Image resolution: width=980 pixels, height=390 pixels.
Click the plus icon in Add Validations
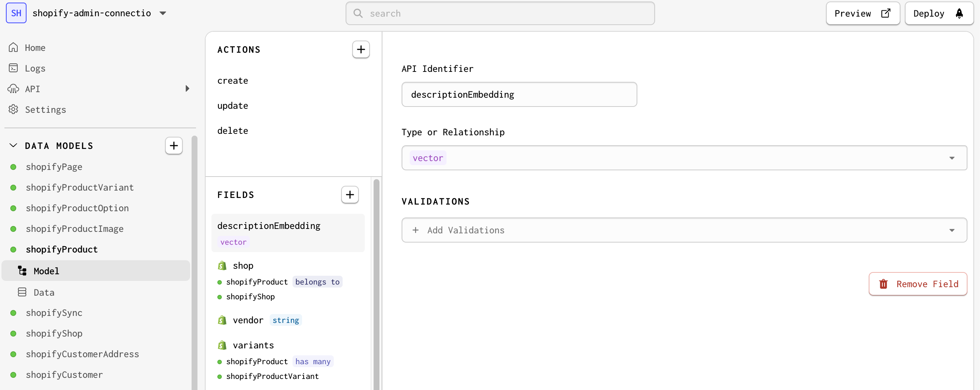click(x=416, y=230)
